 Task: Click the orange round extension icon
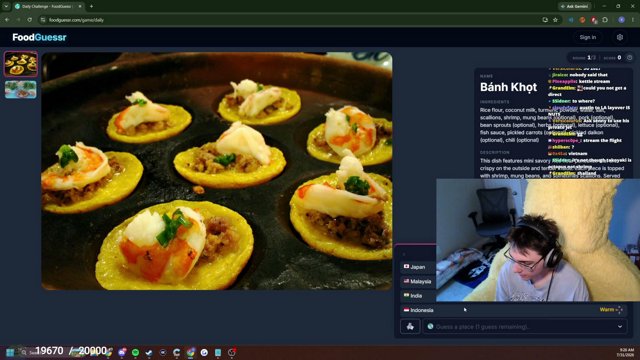click(582, 20)
